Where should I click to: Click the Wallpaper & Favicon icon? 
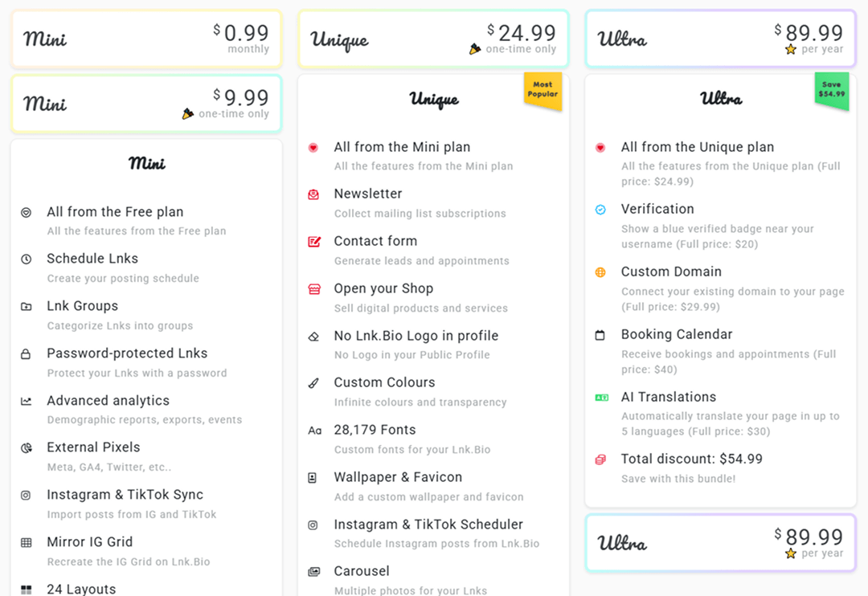point(314,477)
